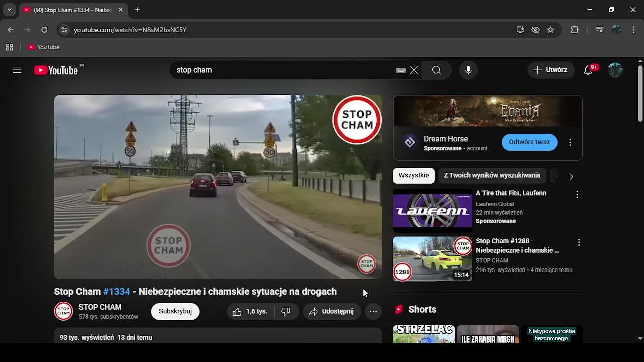Bookmark this page with the star
The width and height of the screenshot is (644, 362).
551,30
